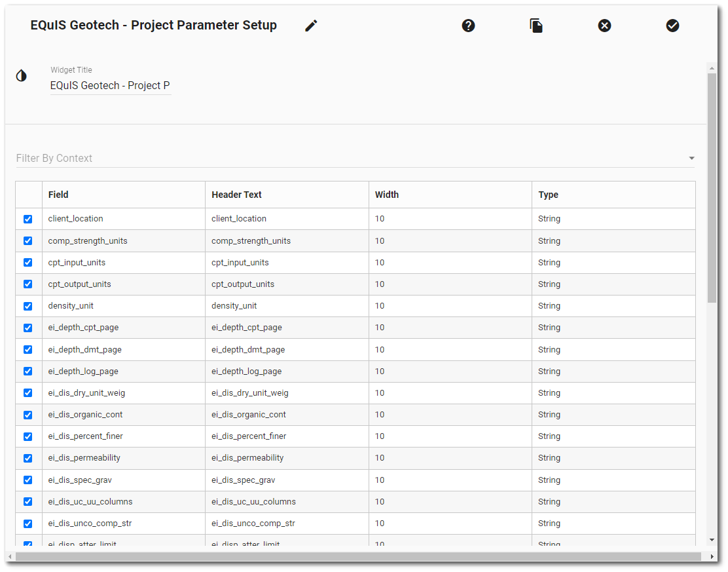Click the Header Text column header
Screen dimensions: 728x572
(287, 195)
